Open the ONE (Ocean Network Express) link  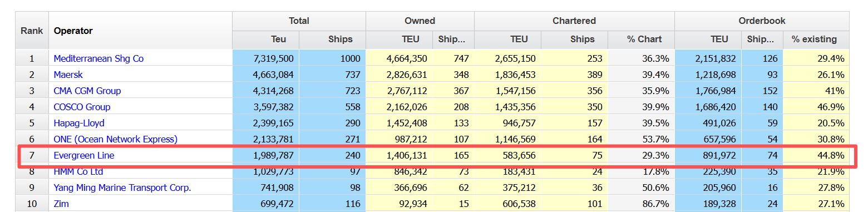pos(116,139)
